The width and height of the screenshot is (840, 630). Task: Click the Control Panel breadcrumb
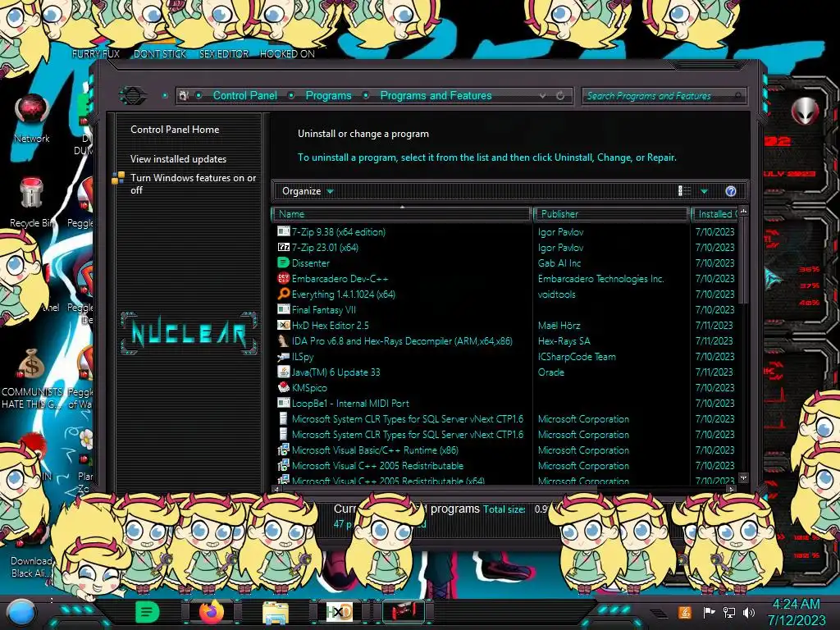(244, 96)
